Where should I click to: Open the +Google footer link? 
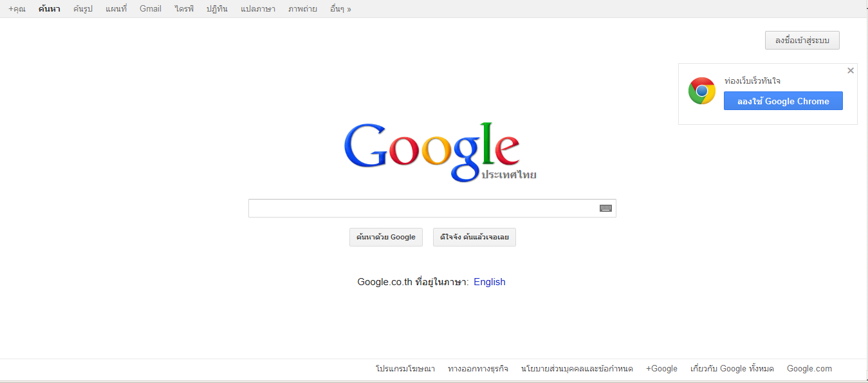point(661,369)
